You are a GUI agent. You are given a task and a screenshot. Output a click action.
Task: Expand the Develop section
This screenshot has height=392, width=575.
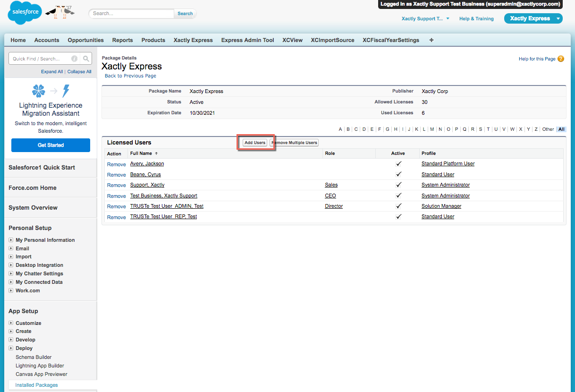[11, 340]
